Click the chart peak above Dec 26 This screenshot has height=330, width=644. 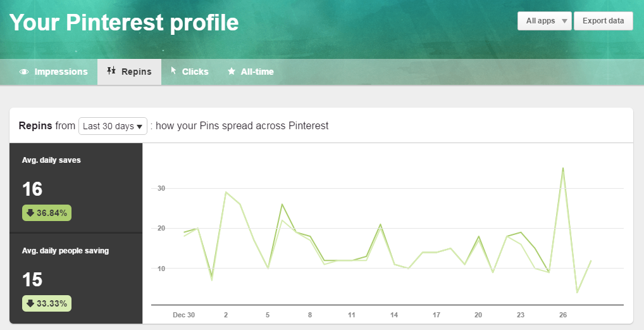pos(562,168)
